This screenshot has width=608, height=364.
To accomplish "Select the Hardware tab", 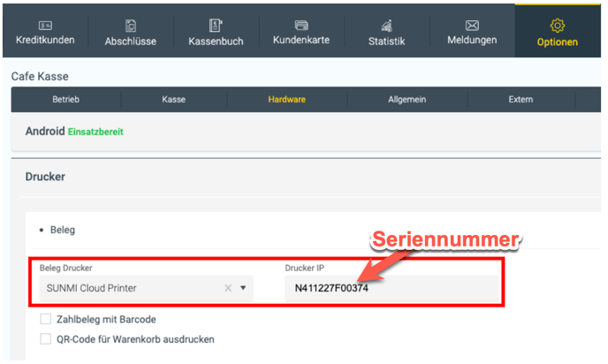I will click(287, 100).
